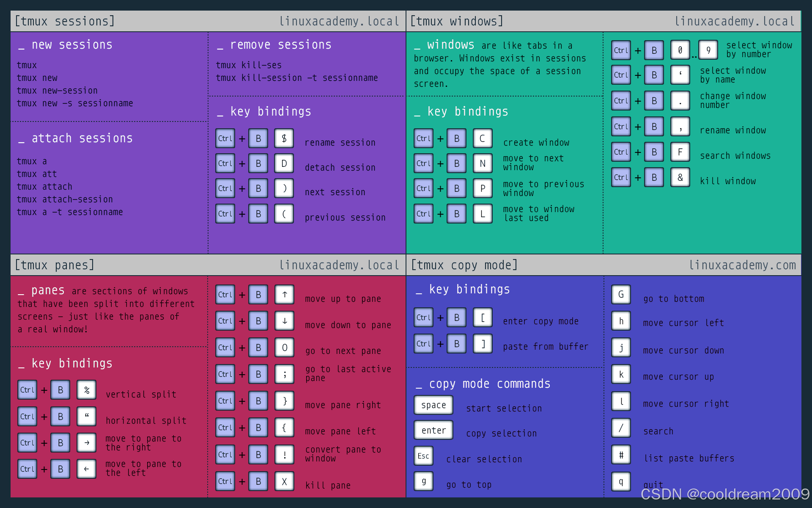
Task: Click the Esc key for clear selection
Action: (x=423, y=456)
